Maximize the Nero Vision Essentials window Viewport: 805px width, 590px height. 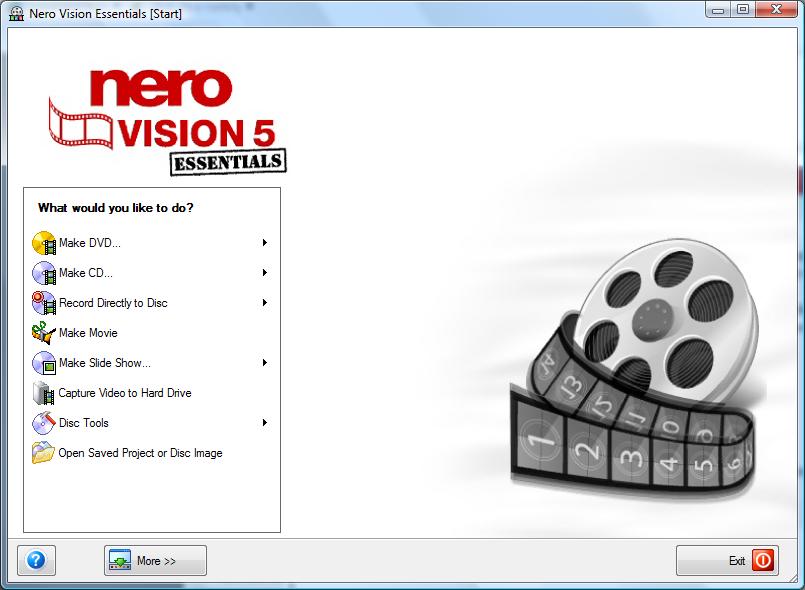click(742, 10)
